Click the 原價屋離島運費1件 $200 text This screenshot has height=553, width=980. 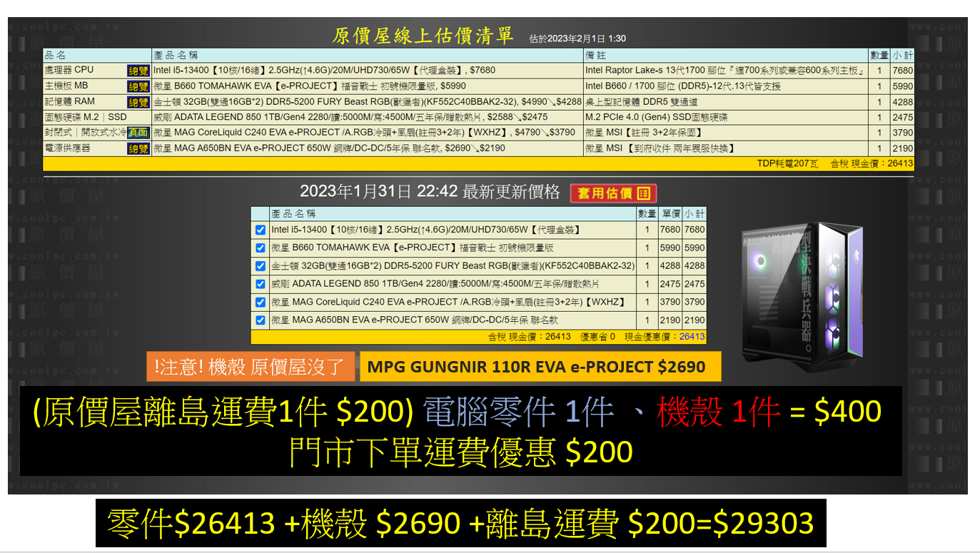(x=223, y=412)
